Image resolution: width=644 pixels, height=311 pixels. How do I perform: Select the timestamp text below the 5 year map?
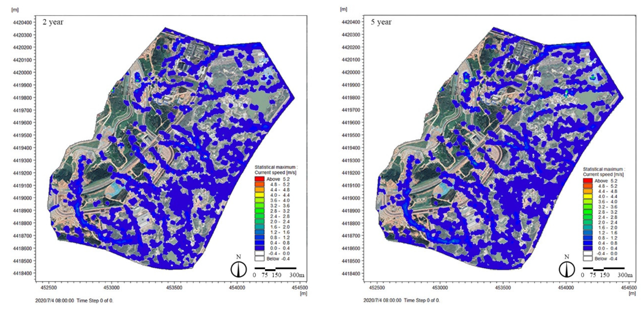[402, 301]
